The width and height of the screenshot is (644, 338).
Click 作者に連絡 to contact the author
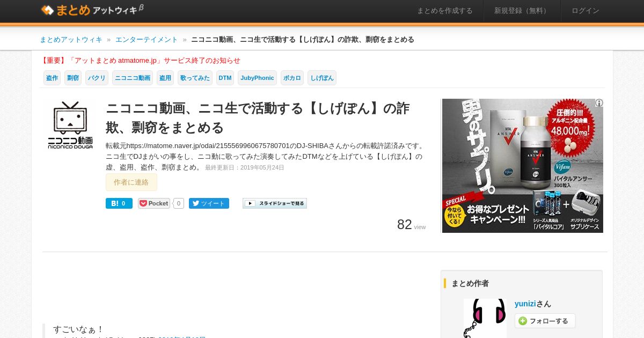[131, 182]
